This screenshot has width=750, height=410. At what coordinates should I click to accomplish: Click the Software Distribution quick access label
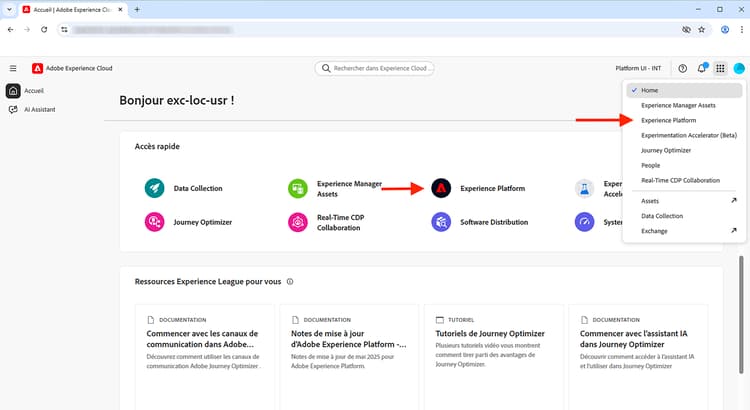point(494,222)
